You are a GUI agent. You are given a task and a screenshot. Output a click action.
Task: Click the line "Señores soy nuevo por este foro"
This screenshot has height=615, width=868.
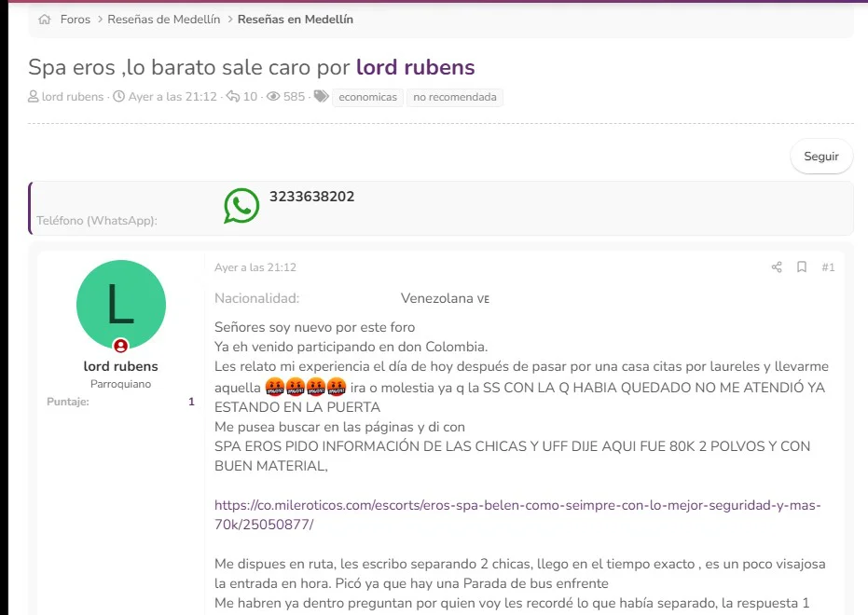point(314,327)
